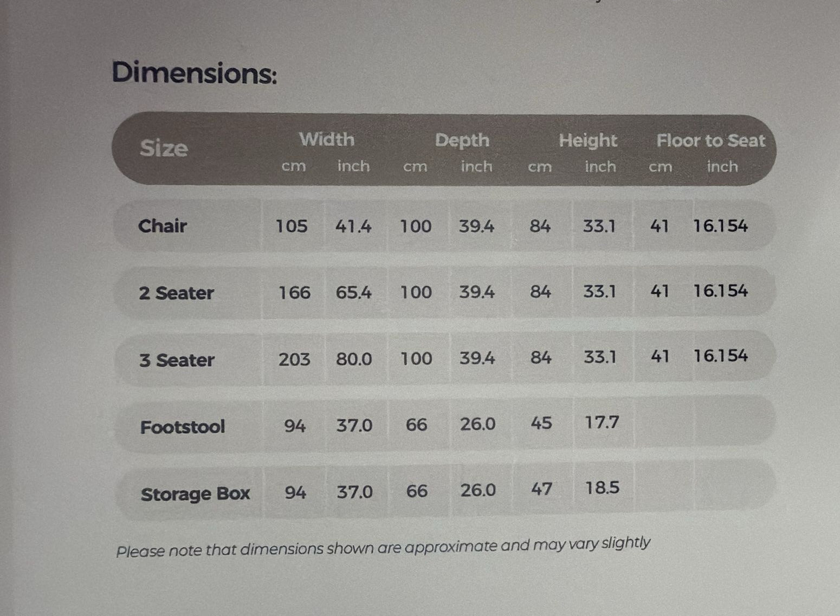This screenshot has width=840, height=616.
Task: Click the Footstool depth inch 26.0
Action: coord(477,424)
